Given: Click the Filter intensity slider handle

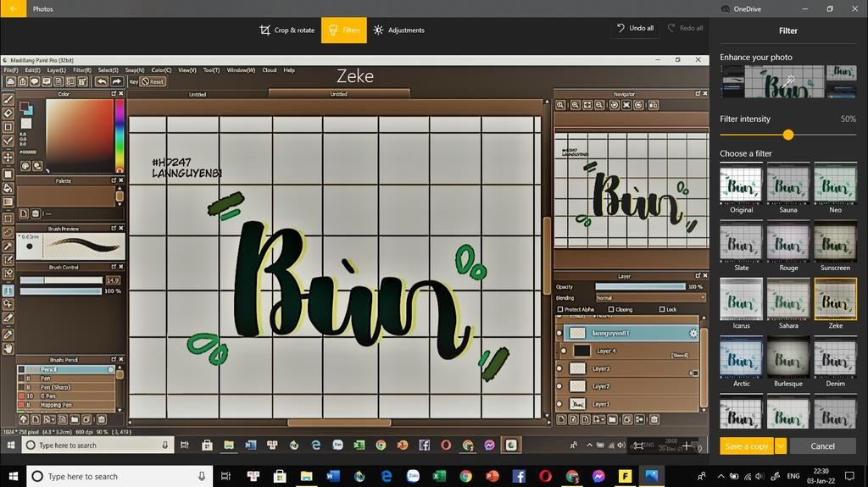Looking at the screenshot, I should coord(788,135).
